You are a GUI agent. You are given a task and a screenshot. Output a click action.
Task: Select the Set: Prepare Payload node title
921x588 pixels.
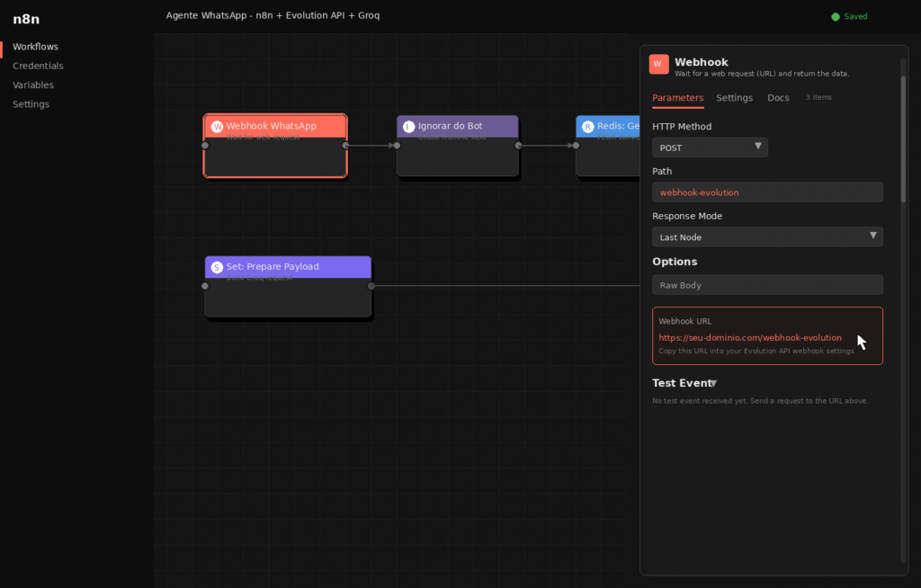273,266
